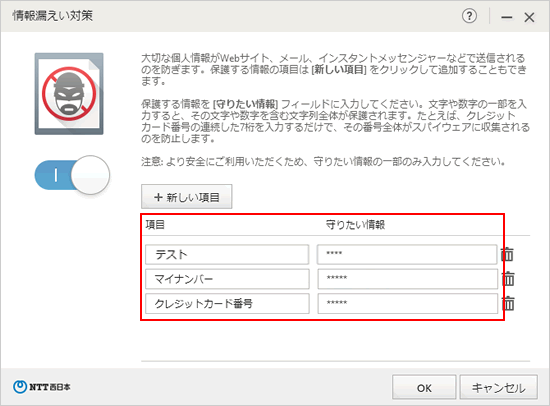The width and height of the screenshot is (550, 406).
Task: Close the 情報漏えい対策 dialog
Action: (x=529, y=17)
